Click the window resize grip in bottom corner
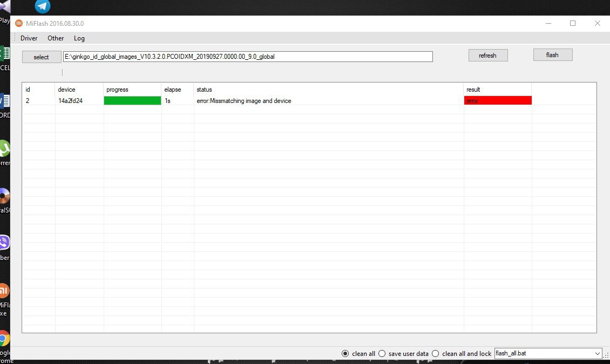 tap(606, 355)
